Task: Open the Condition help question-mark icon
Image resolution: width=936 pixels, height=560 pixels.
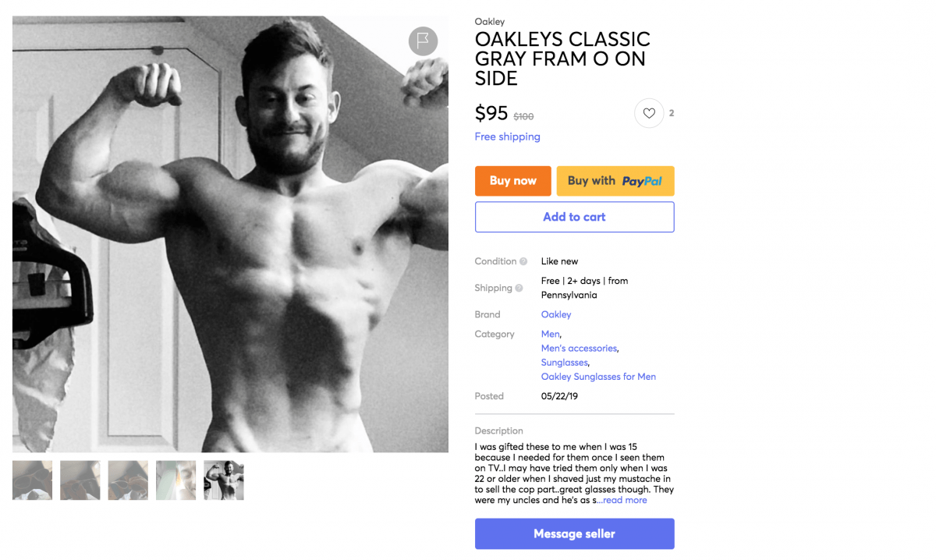Action: pos(523,261)
